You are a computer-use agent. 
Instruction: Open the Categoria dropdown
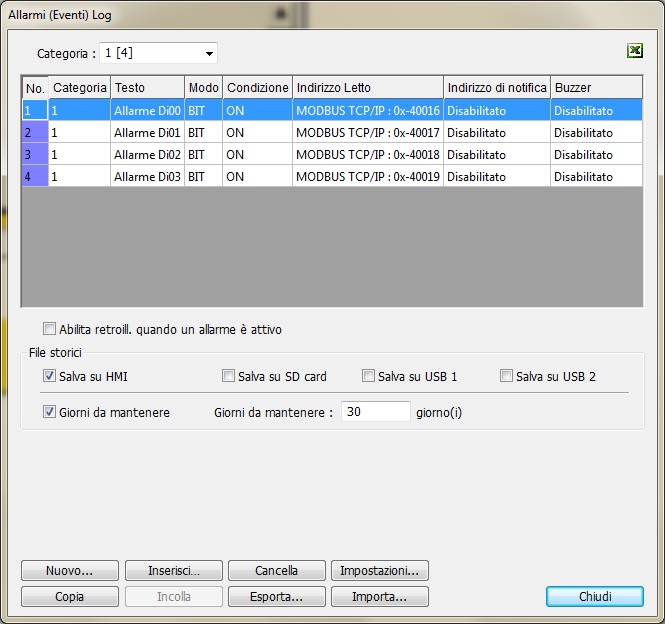[158, 53]
